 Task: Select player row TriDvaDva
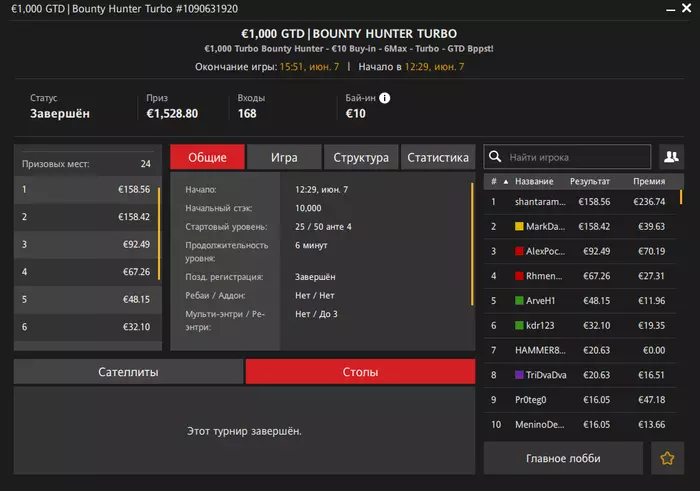pos(580,375)
